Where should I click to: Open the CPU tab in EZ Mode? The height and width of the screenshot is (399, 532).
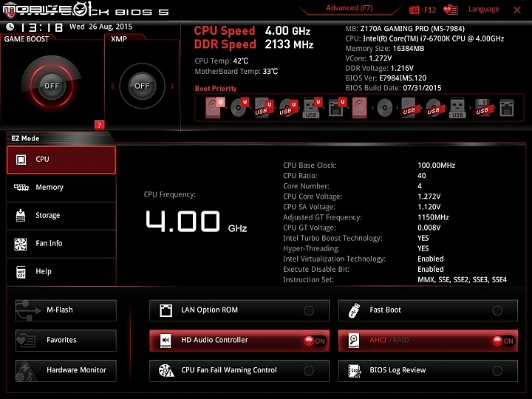point(61,160)
